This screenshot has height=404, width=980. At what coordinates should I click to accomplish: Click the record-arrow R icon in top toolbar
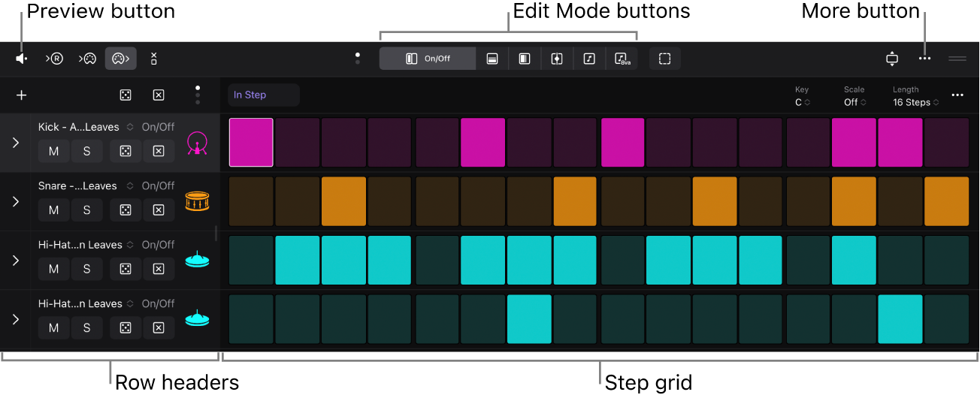tap(54, 59)
